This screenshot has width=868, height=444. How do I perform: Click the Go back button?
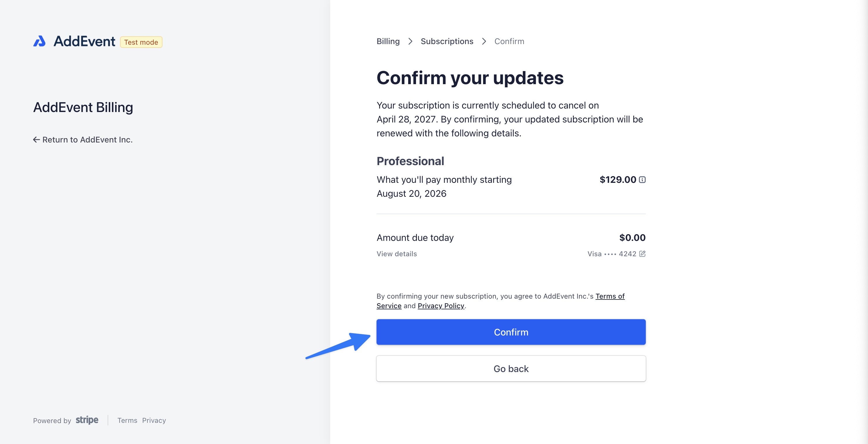point(511,369)
